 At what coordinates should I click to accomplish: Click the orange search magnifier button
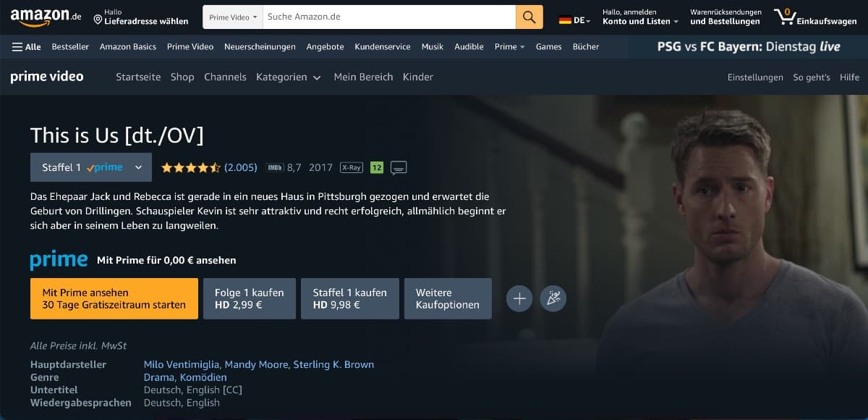point(529,17)
